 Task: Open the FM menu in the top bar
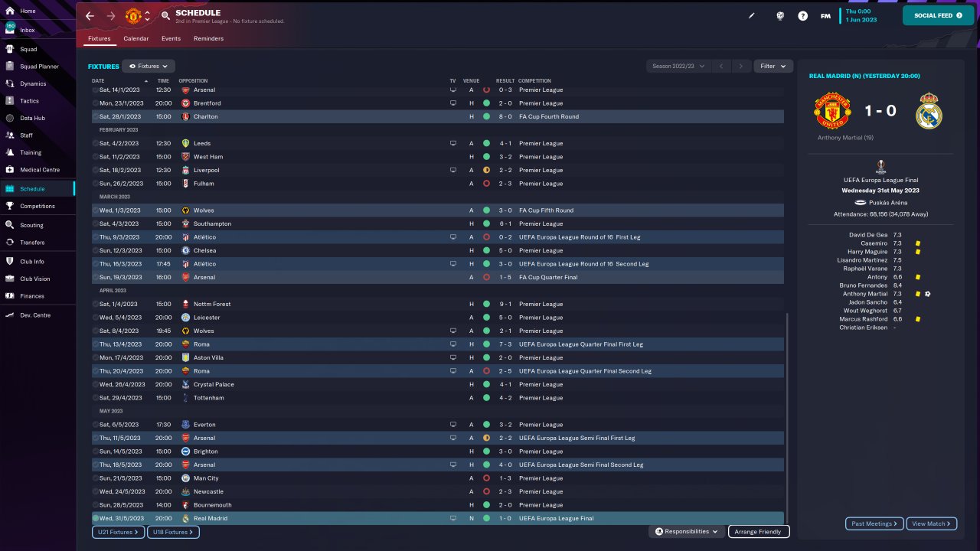pyautogui.click(x=825, y=15)
